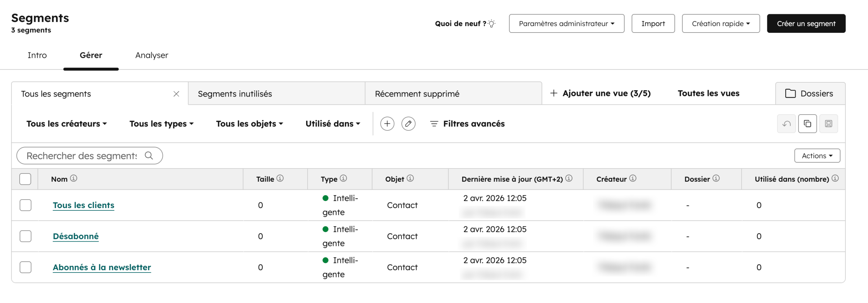Click the Contact cell in Désabonné row
The height and width of the screenshot is (303, 868).
[x=402, y=236]
